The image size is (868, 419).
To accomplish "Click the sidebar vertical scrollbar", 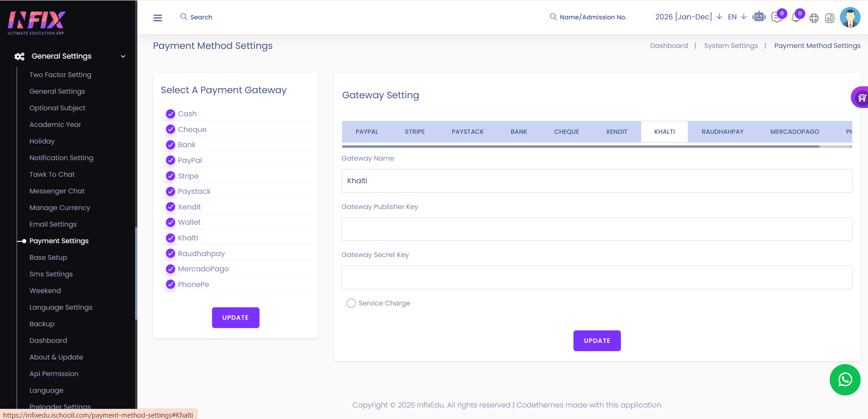I will point(136,273).
